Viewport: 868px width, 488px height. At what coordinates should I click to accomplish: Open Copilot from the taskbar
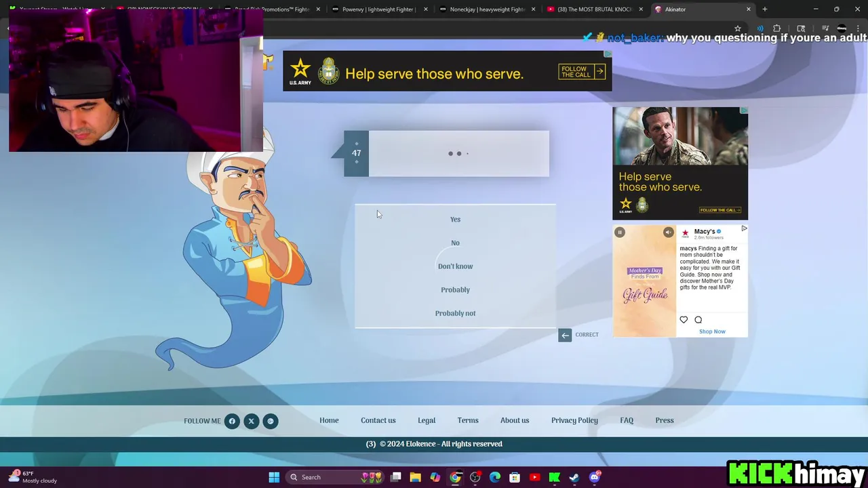point(435,477)
